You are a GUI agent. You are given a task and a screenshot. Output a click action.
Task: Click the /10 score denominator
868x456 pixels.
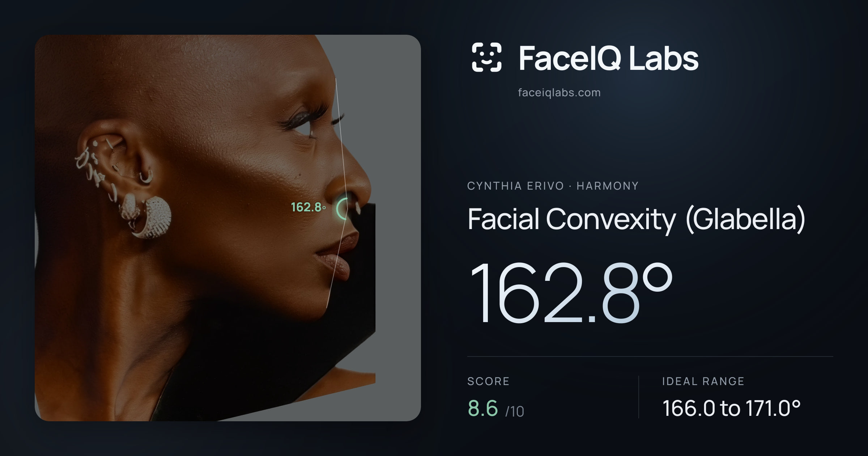(x=515, y=411)
